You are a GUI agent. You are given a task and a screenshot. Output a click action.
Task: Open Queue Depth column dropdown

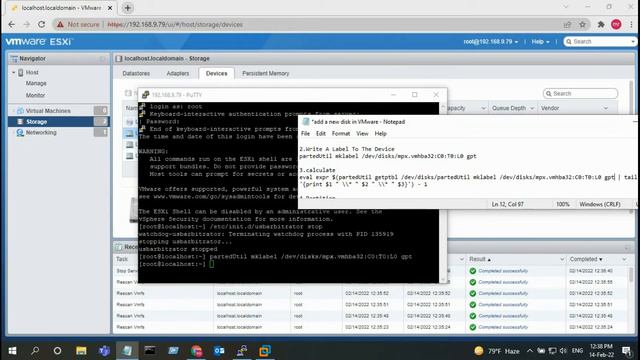tap(532, 108)
